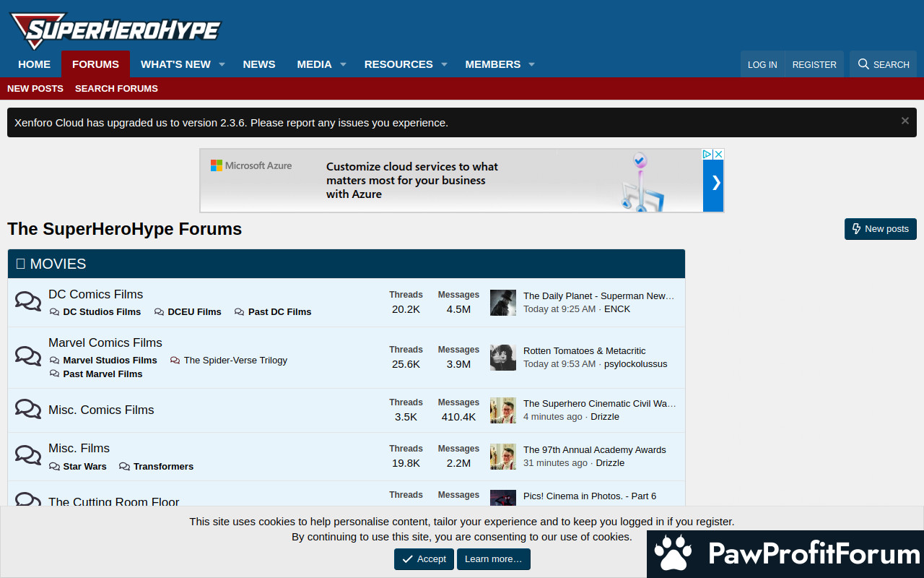Open The Superhero Cinematic Civil War thread

click(x=600, y=403)
